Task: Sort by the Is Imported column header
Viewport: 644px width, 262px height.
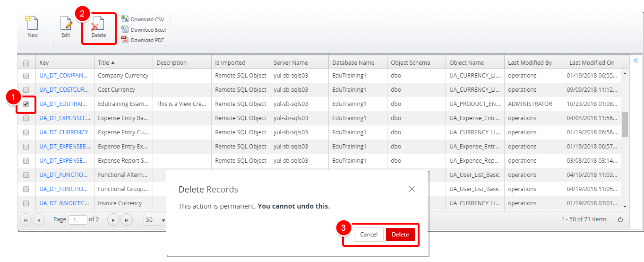Action: coord(240,62)
